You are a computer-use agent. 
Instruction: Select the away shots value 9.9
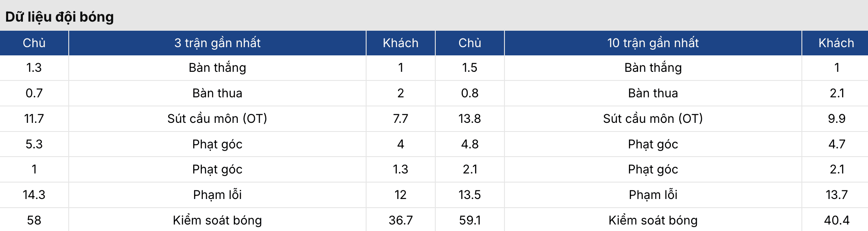[x=836, y=119]
